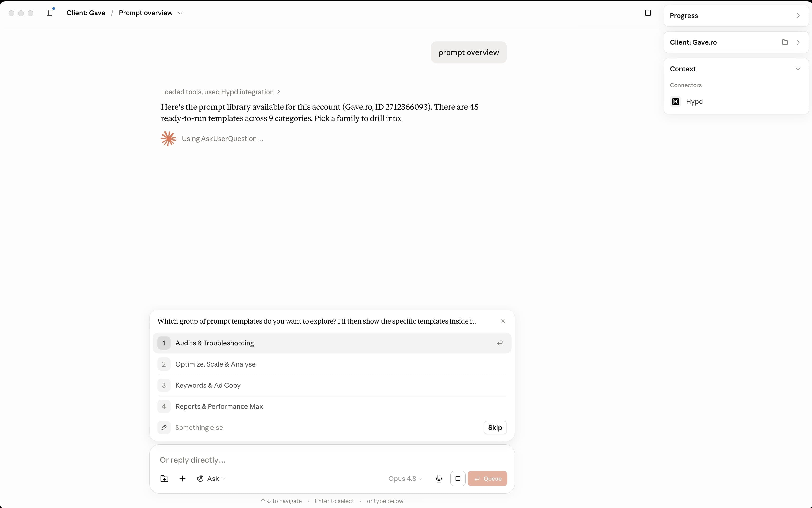
Task: Close the question prompt card
Action: point(503,321)
